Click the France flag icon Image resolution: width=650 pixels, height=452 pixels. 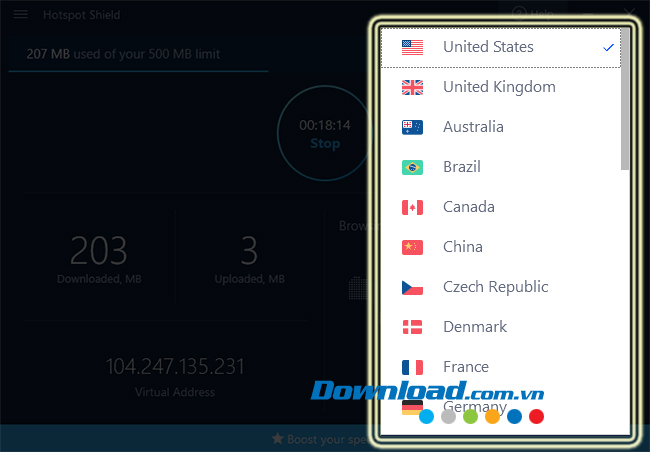coord(412,367)
